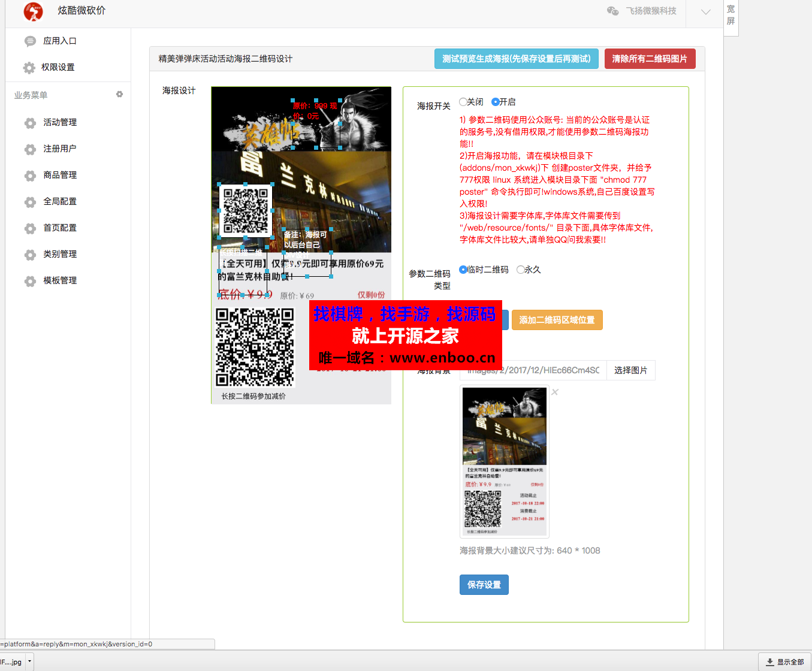Click the gear icon beside 活动管理
The width and height of the screenshot is (812, 671).
(30, 123)
